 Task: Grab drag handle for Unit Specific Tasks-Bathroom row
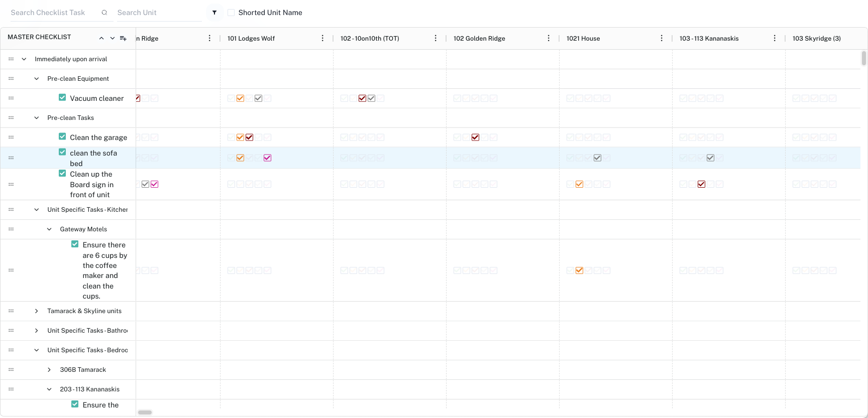coord(11,331)
